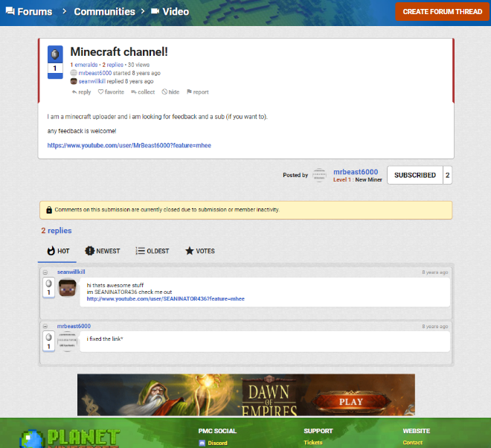Collapse mrbeast6000's reply with the minus box

pos(45,326)
